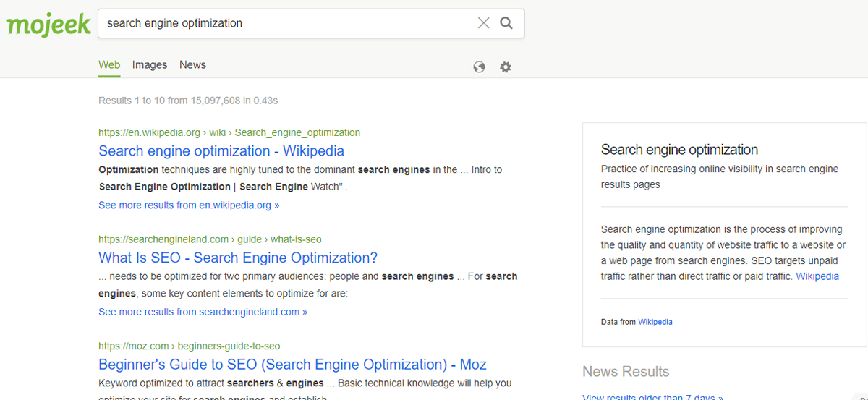Viewport: 868px width, 400px height.
Task: Submit search with the magnifier icon
Action: pyautogui.click(x=506, y=23)
